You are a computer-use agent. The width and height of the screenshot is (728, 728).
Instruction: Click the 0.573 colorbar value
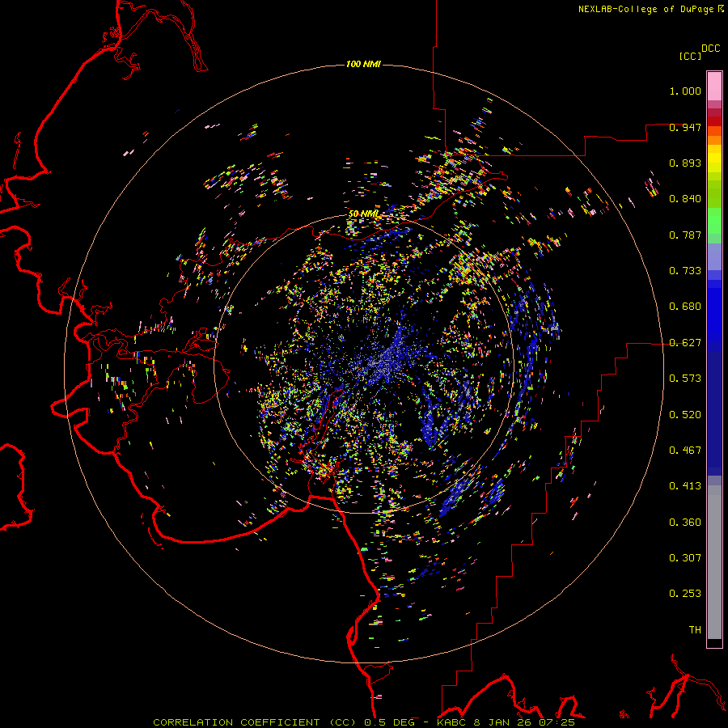[685, 379]
